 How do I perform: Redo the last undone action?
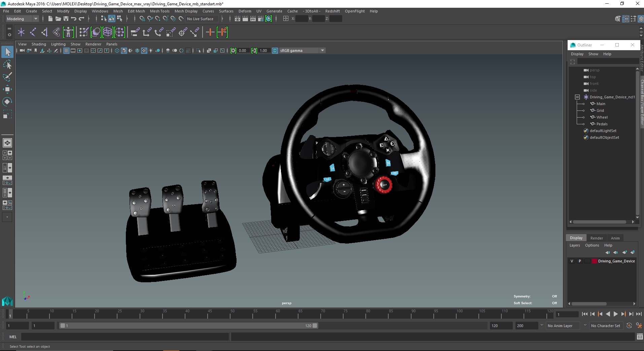coord(81,19)
